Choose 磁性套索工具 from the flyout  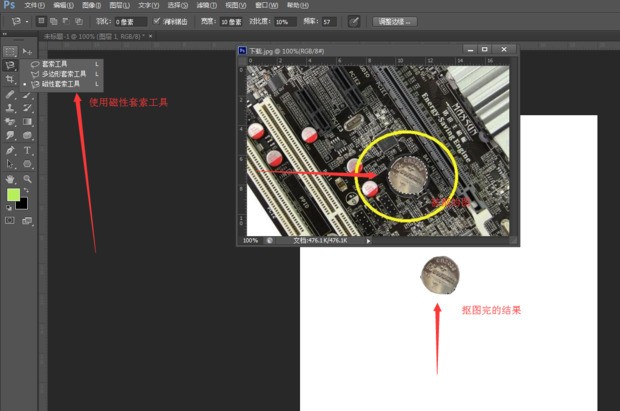pos(62,84)
